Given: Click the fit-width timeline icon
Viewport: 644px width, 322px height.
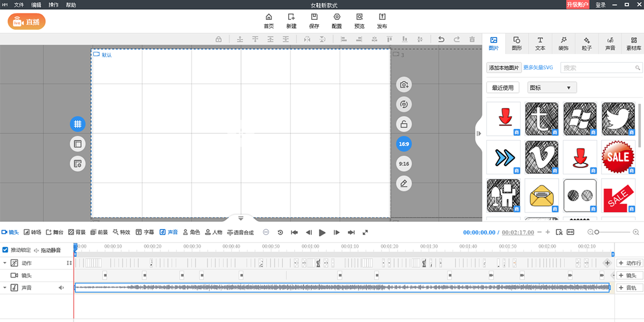Looking at the screenshot, I should coord(570,232).
